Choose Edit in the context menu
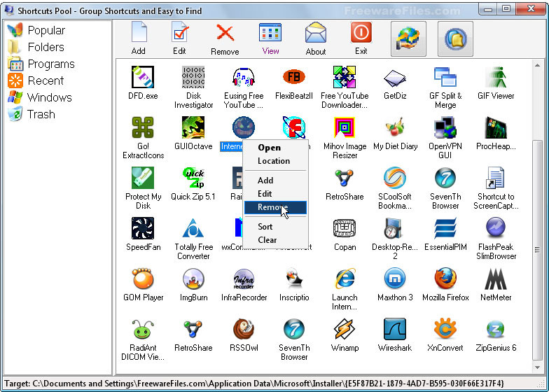549x392 pixels. tap(276, 194)
